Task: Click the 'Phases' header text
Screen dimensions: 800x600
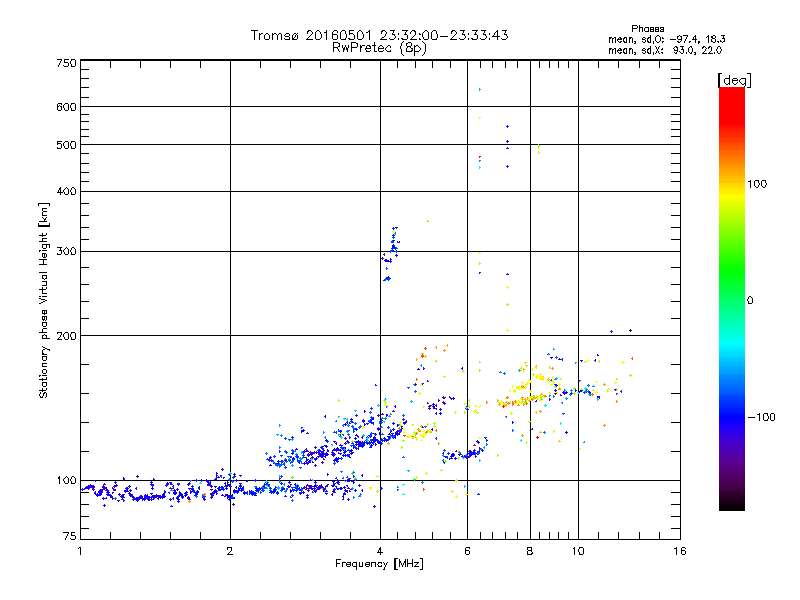Action: [x=647, y=29]
